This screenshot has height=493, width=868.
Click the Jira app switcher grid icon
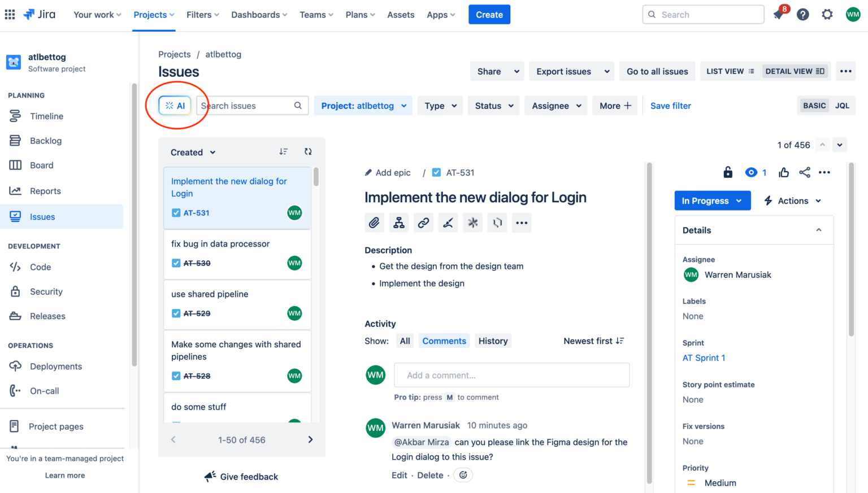coord(10,14)
